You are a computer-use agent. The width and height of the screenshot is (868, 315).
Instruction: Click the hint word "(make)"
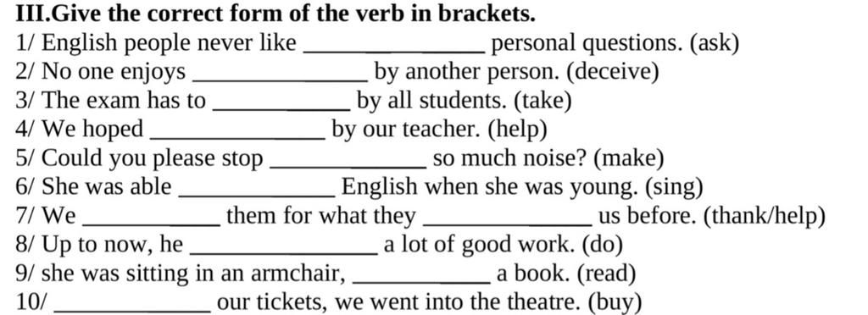point(628,158)
